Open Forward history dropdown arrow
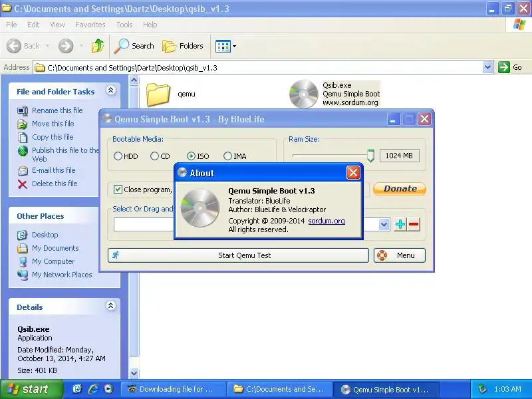Viewport: 532px width, 399px height. click(x=81, y=46)
